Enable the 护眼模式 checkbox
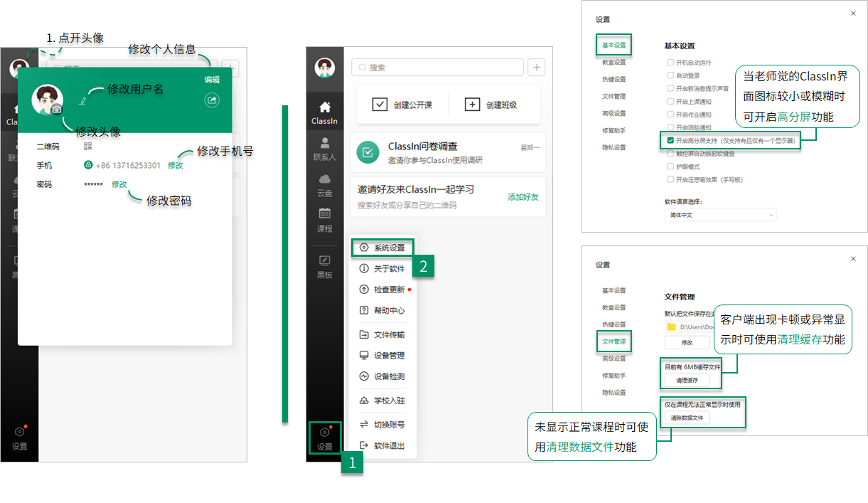 pos(670,166)
